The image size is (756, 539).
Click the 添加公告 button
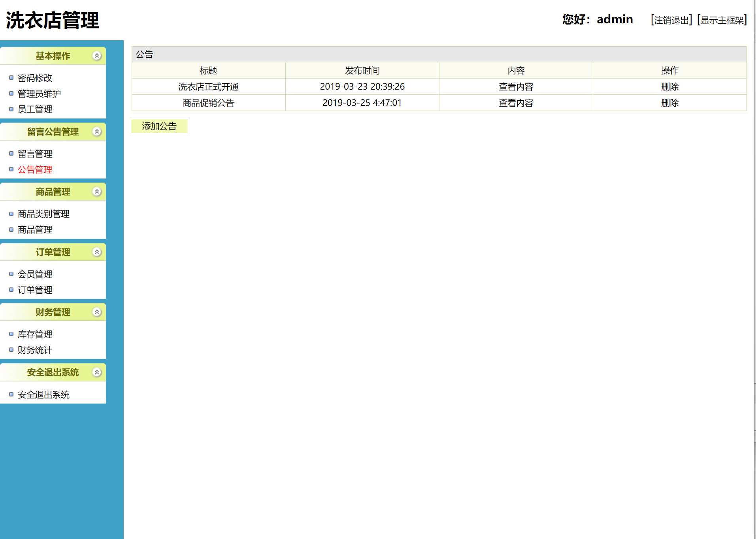click(x=159, y=126)
